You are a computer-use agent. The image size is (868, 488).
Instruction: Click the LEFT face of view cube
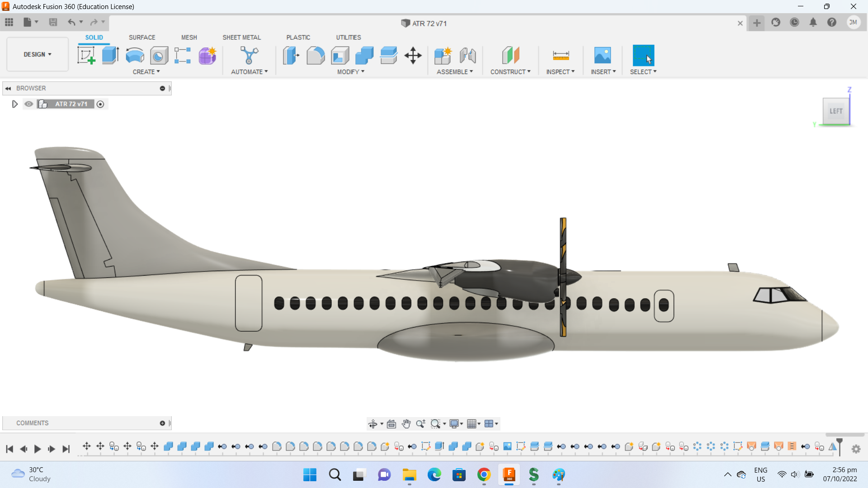click(x=835, y=111)
